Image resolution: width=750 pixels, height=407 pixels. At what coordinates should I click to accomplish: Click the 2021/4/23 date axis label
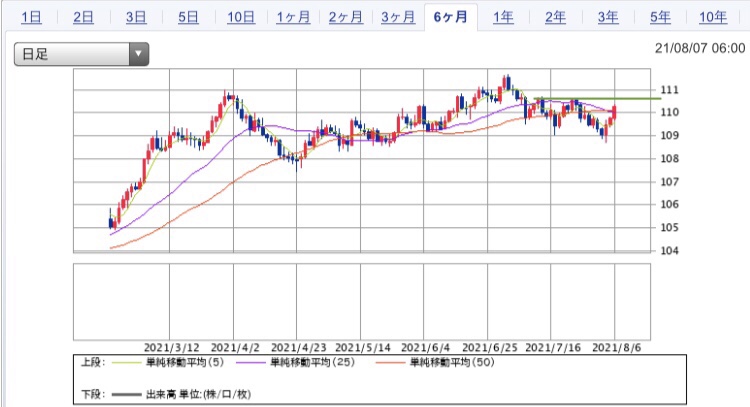pos(298,348)
